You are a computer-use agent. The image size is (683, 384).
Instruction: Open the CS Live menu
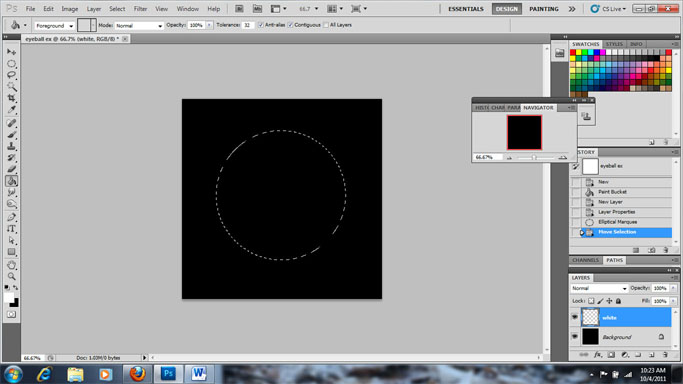[x=608, y=9]
